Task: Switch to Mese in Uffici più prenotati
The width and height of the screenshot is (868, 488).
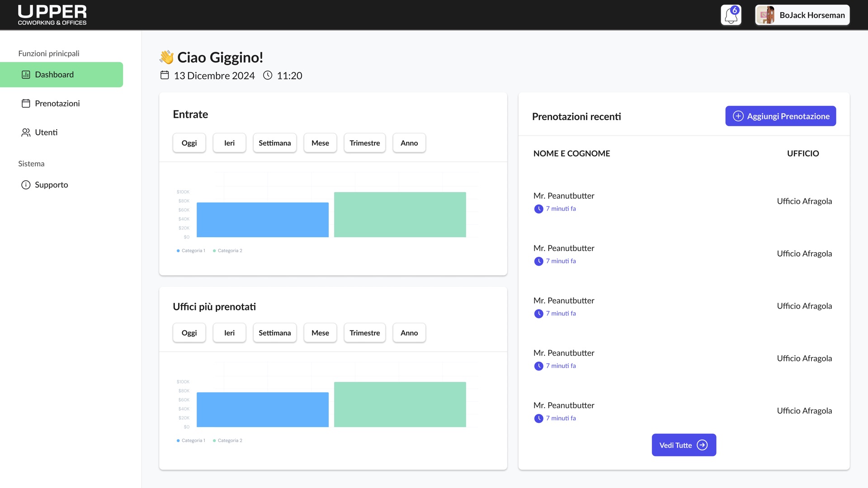Action: point(320,333)
